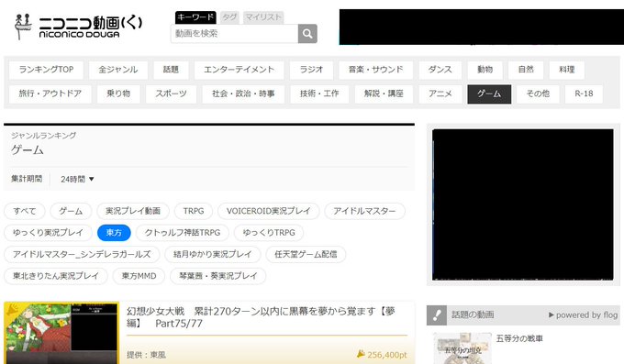Select the キーワード search tab
This screenshot has width=624, height=364.
[x=195, y=17]
